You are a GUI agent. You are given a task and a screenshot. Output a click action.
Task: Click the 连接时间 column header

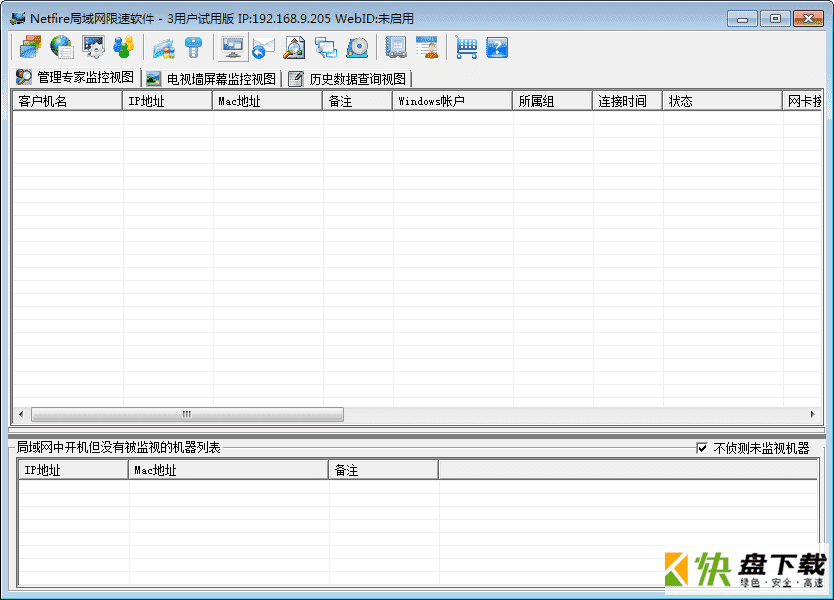(628, 101)
